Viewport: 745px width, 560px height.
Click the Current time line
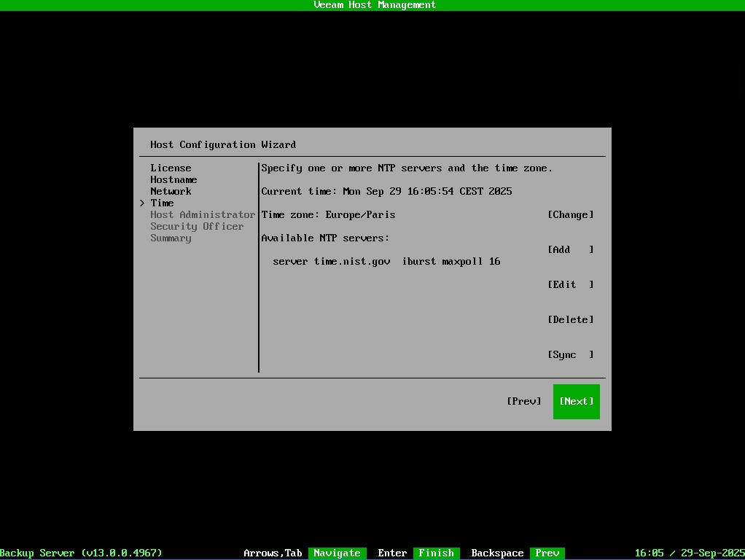(386, 191)
